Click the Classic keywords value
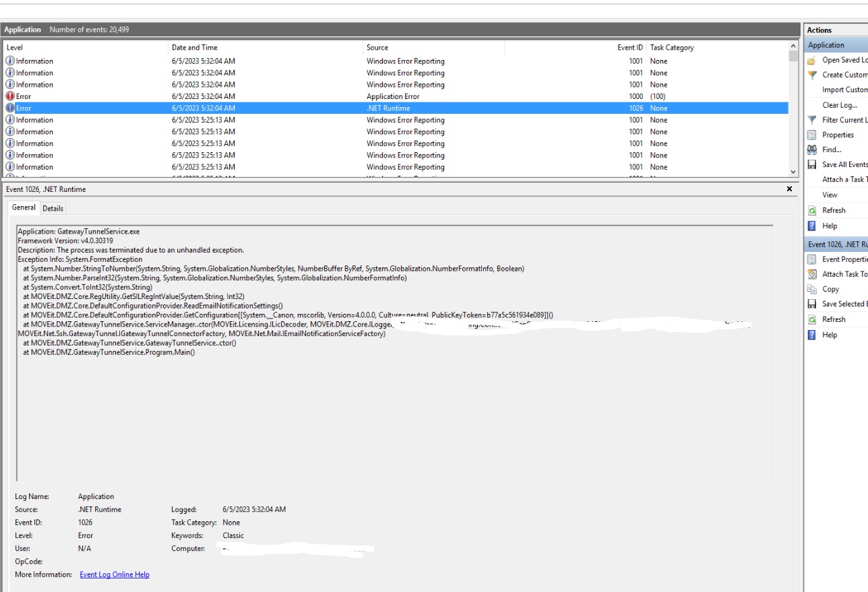The image size is (868, 592). tap(233, 535)
